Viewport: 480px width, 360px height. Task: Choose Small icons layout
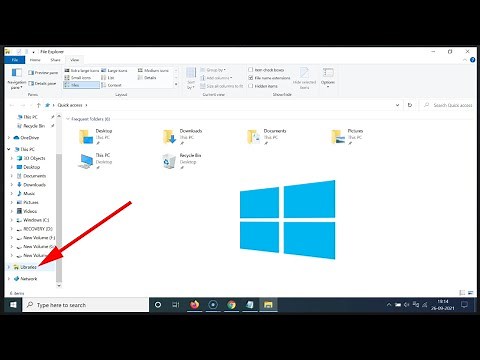tap(77, 78)
